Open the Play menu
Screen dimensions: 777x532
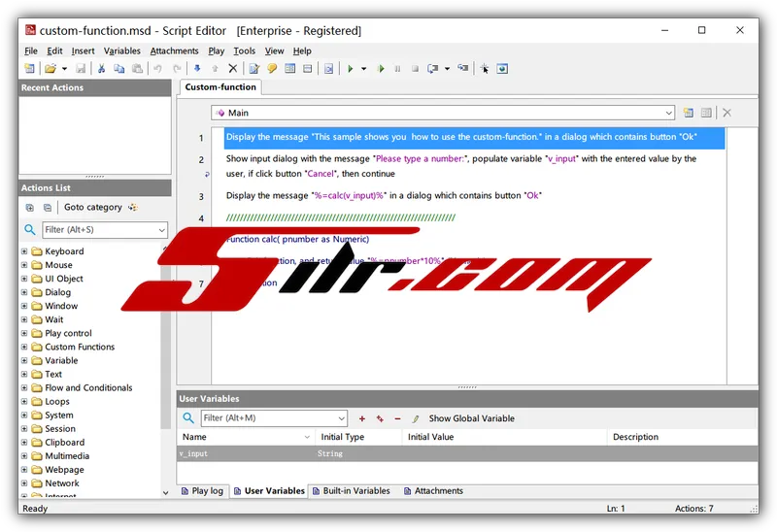tap(216, 51)
